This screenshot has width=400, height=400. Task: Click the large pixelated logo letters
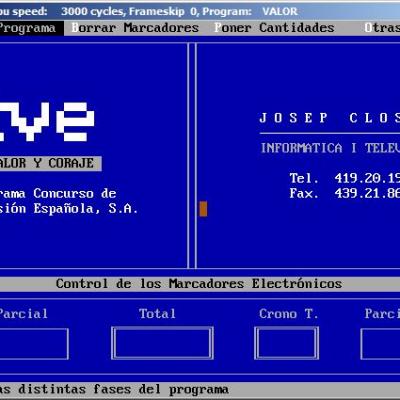47,121
